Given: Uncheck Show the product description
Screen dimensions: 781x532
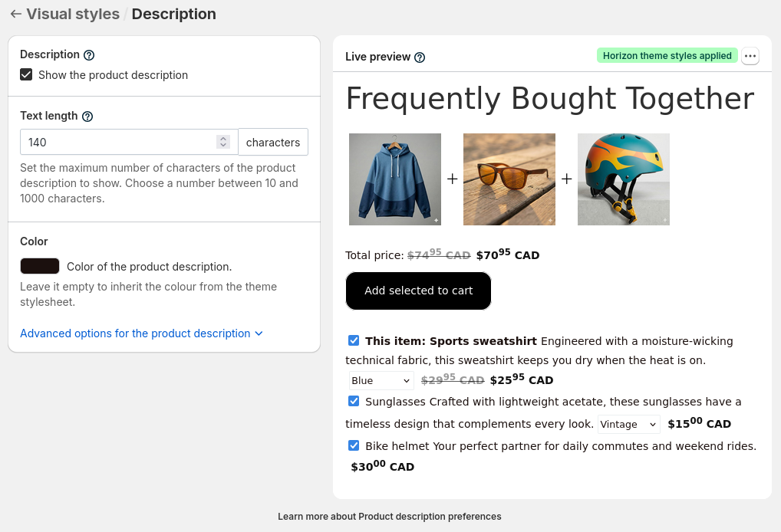Looking at the screenshot, I should (27, 75).
